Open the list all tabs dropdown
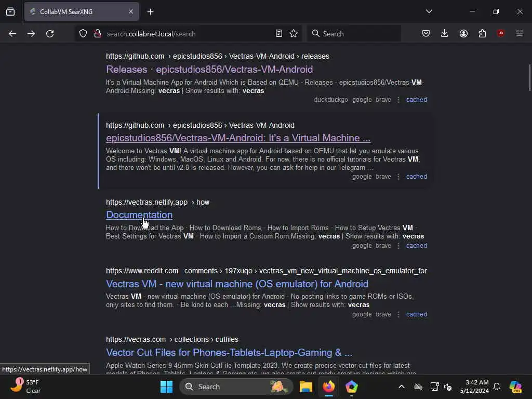 coord(429,11)
